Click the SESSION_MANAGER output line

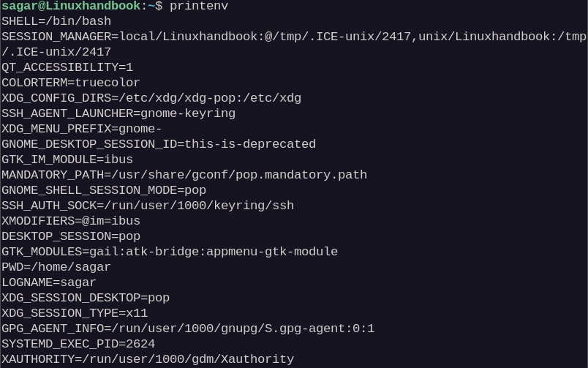click(294, 44)
